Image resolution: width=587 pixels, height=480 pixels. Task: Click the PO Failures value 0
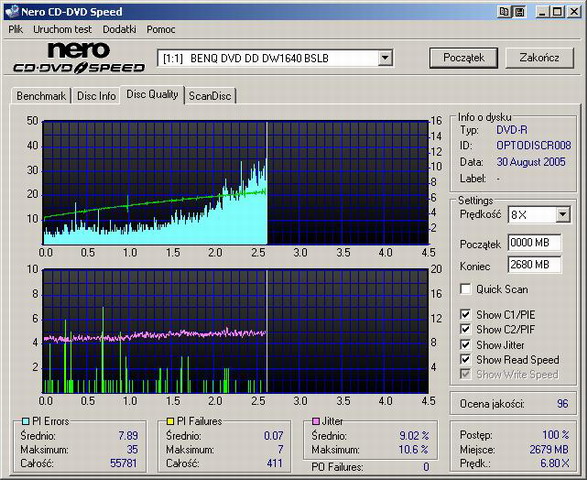(426, 467)
